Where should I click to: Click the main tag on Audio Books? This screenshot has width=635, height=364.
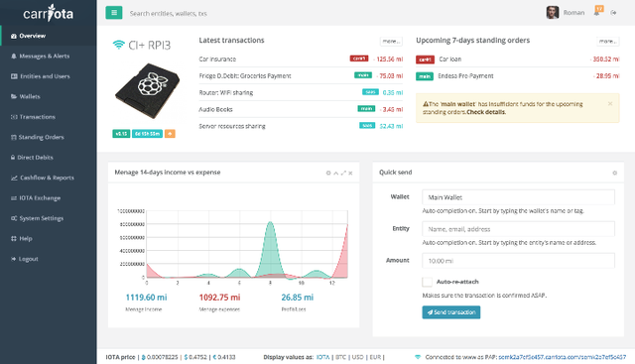point(366,108)
